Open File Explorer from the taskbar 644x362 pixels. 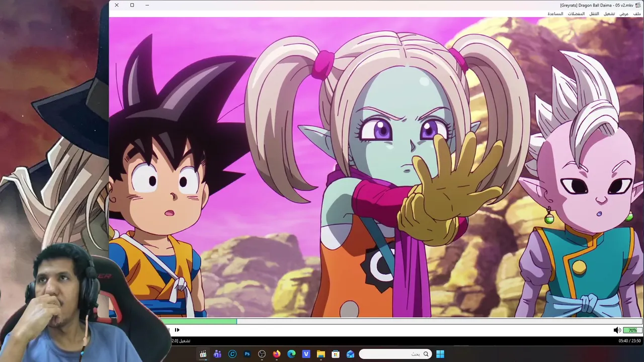point(320,354)
